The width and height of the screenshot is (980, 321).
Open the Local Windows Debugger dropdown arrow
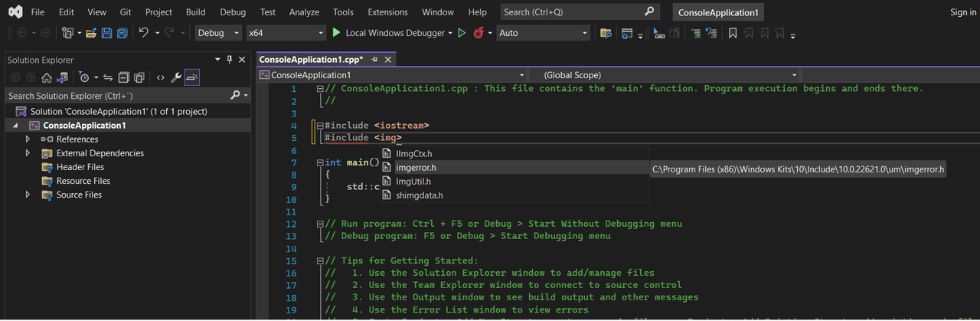[x=451, y=33]
